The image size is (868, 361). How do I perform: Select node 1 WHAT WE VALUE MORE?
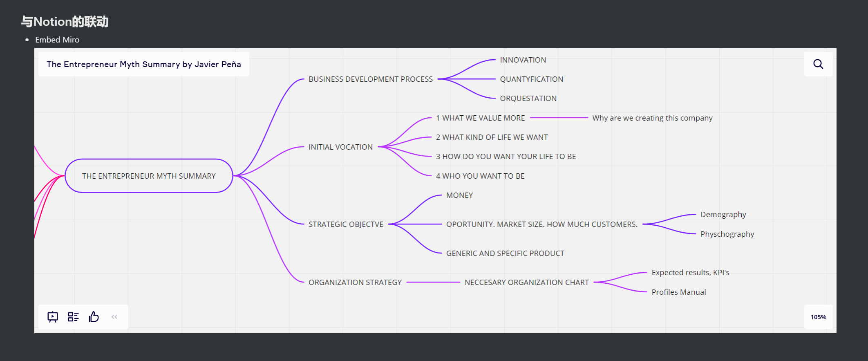[x=481, y=118]
